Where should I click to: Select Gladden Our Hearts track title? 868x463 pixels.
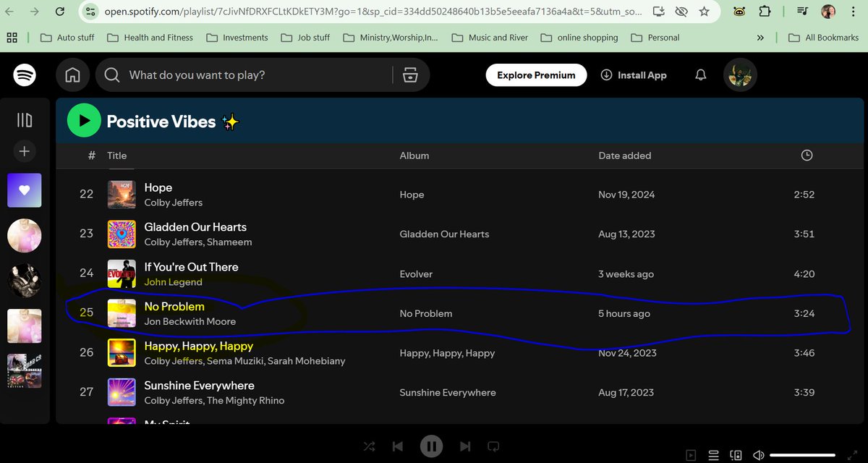point(195,227)
